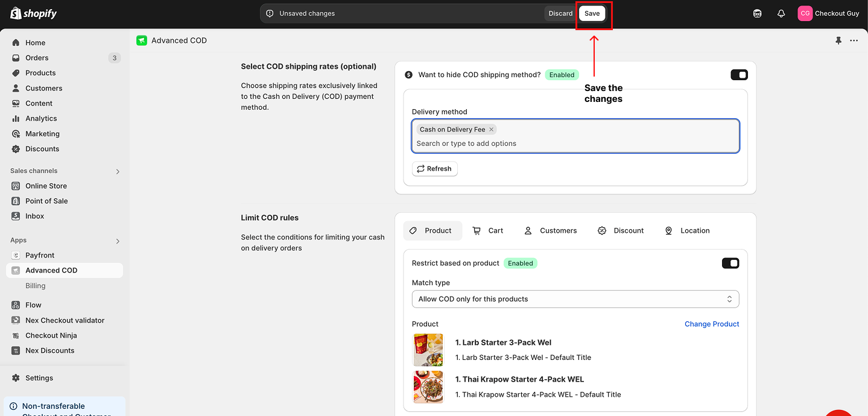Switch to the Cart tab
Viewport: 868px width, 416px height.
pyautogui.click(x=488, y=231)
